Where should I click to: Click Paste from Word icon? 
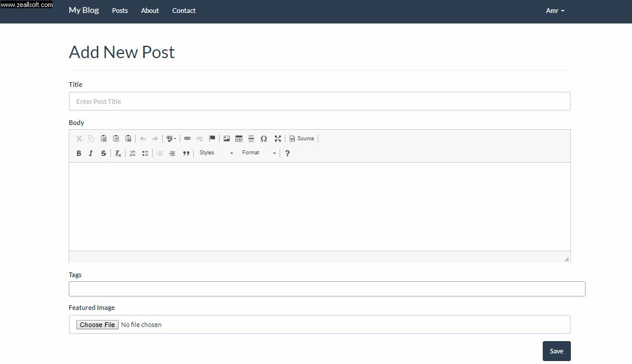tap(128, 139)
